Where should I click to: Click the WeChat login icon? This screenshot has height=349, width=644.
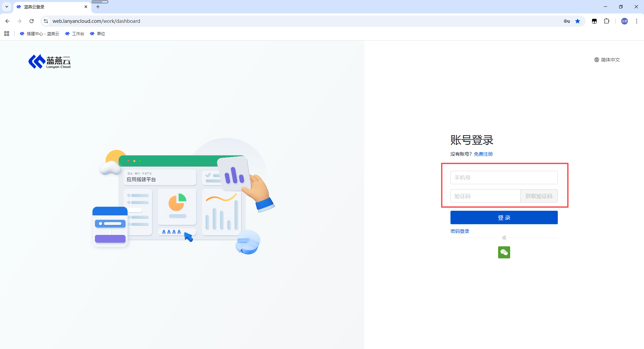coord(504,252)
